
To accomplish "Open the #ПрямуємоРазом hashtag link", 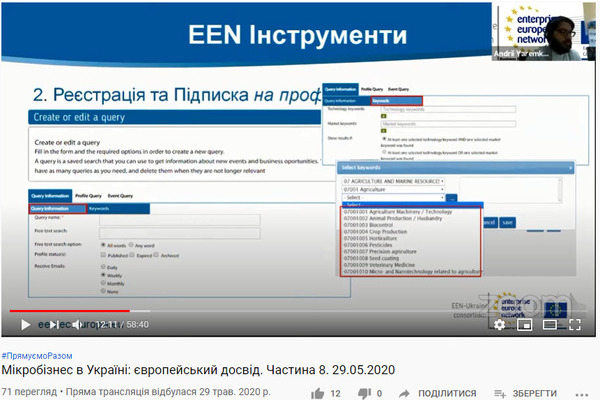I will click(x=37, y=356).
